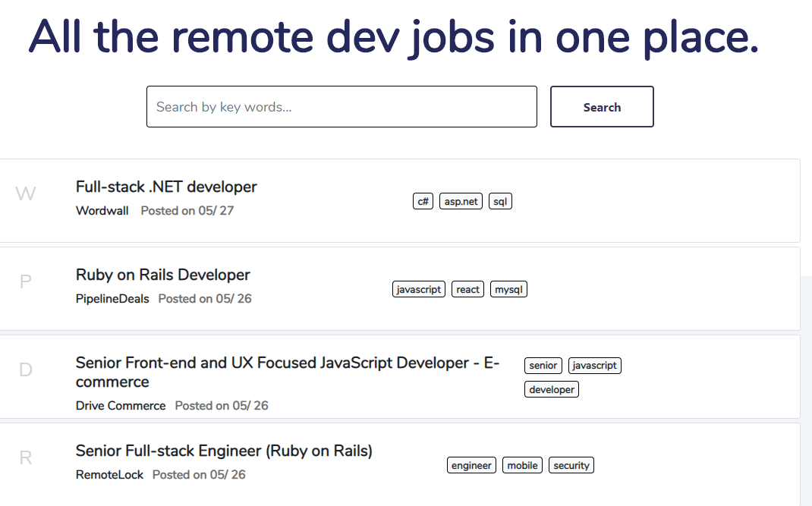Click the security tag
The image size is (812, 506).
[571, 465]
